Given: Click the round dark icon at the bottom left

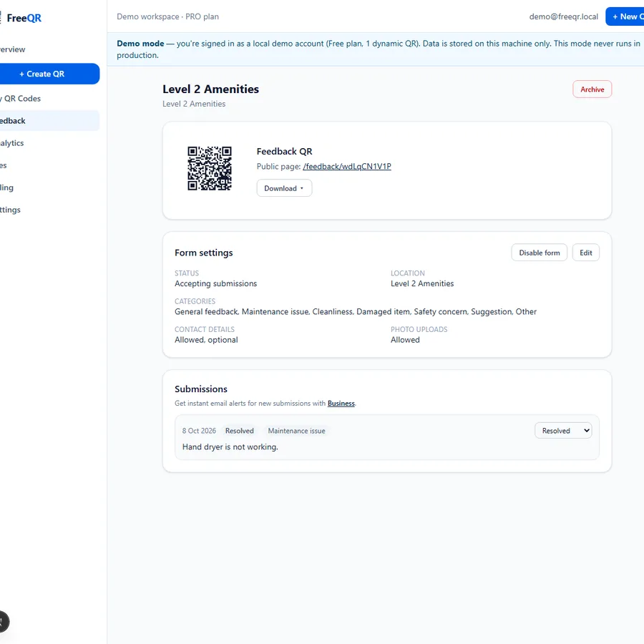Looking at the screenshot, I should point(2,621).
